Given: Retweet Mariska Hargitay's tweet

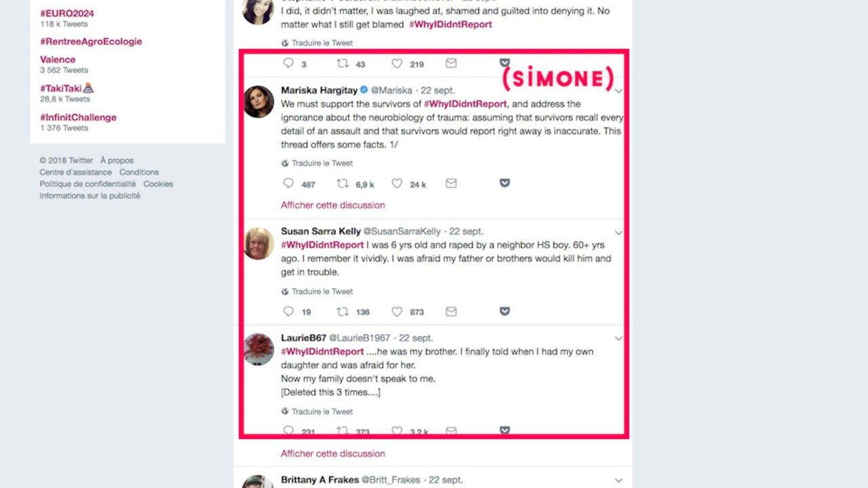Looking at the screenshot, I should (x=343, y=184).
